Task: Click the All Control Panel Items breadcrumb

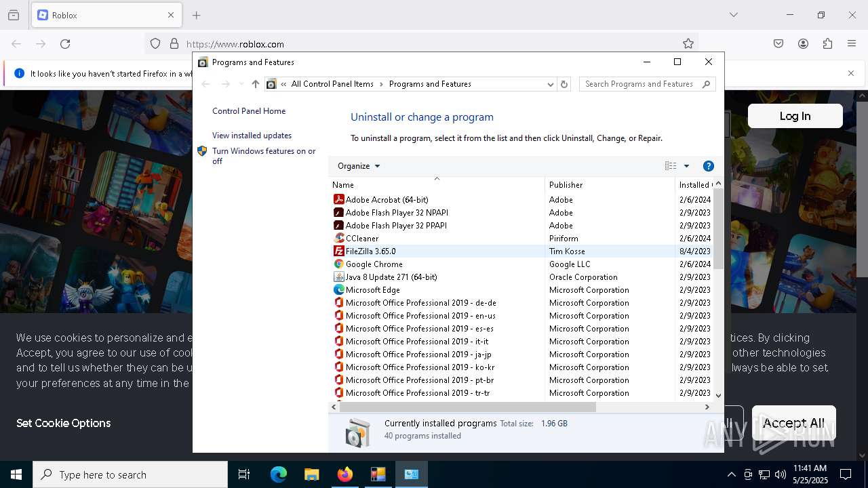Action: click(332, 84)
